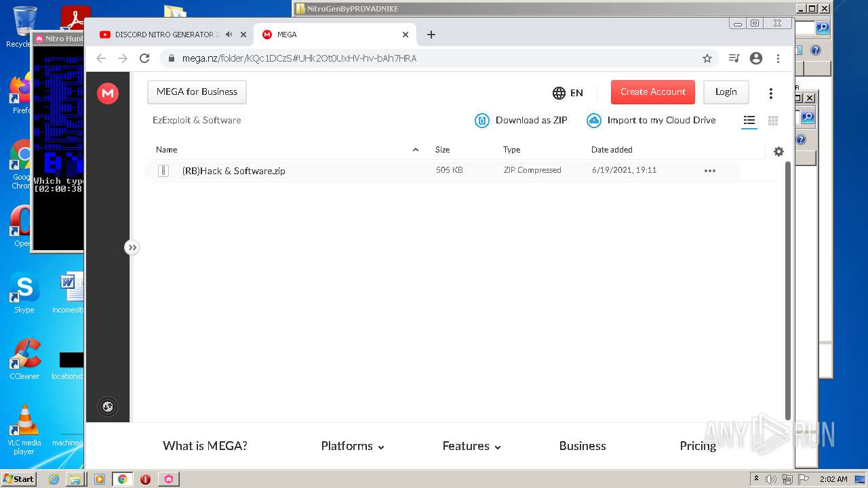Open Internet Explorer from the taskbar
The height and width of the screenshot is (488, 868).
tap(54, 479)
